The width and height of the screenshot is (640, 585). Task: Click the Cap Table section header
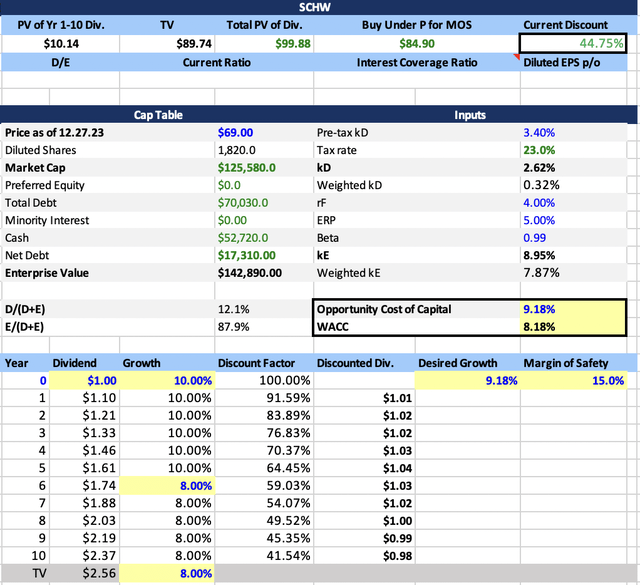158,115
